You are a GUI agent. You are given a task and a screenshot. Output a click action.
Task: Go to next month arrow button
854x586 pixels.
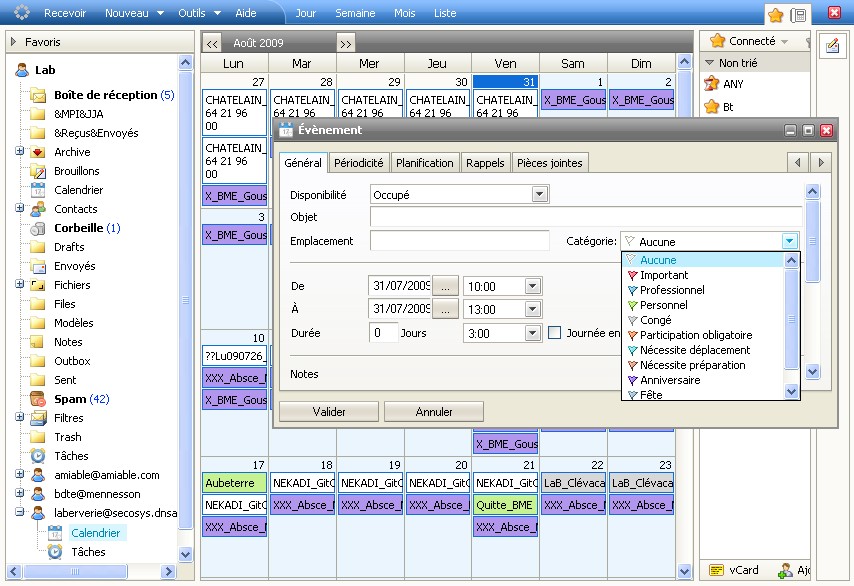345,44
